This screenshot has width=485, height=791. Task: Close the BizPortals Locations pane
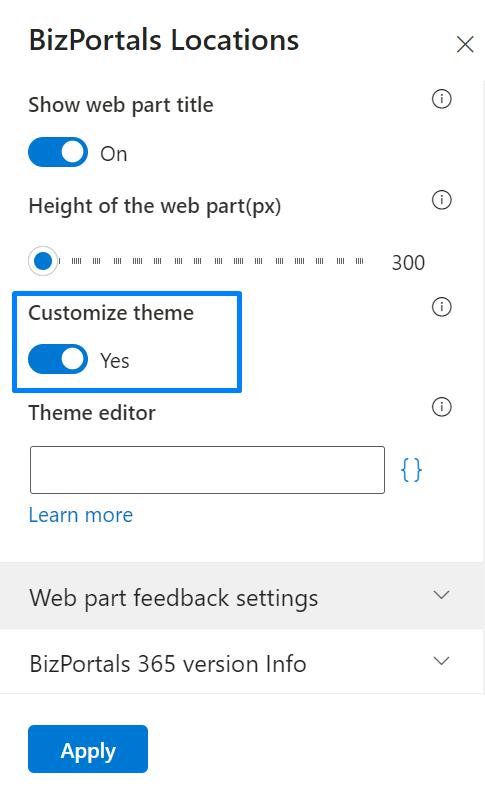465,44
